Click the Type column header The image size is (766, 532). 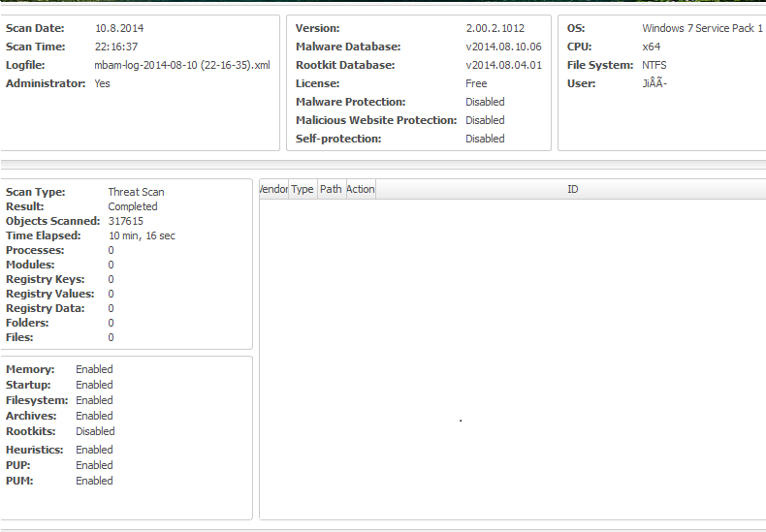click(303, 189)
